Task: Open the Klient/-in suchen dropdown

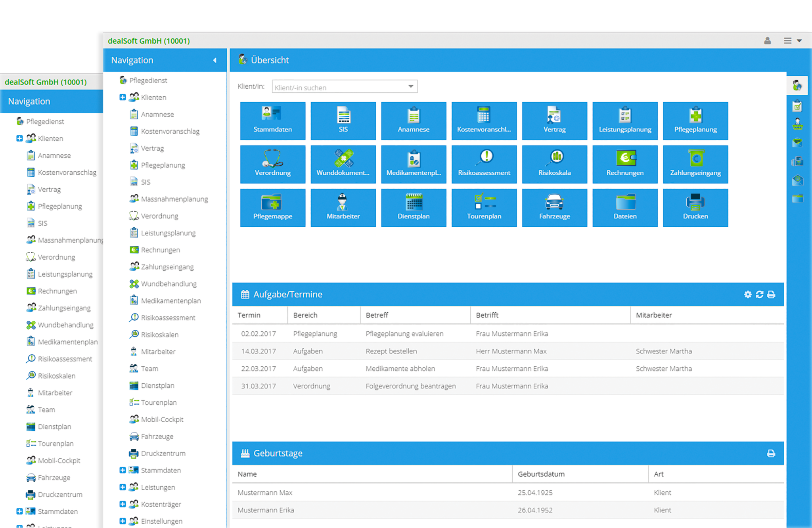Action: 411,86
